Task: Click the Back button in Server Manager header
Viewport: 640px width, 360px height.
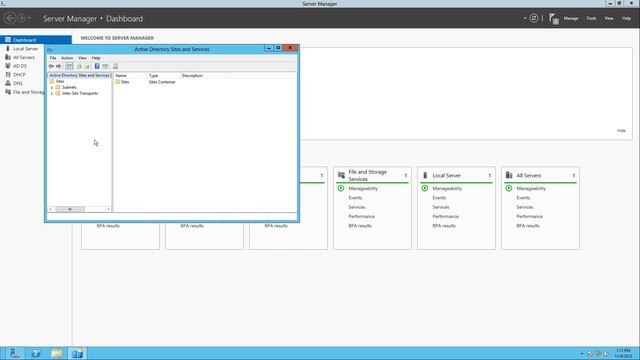Action: click(x=10, y=18)
